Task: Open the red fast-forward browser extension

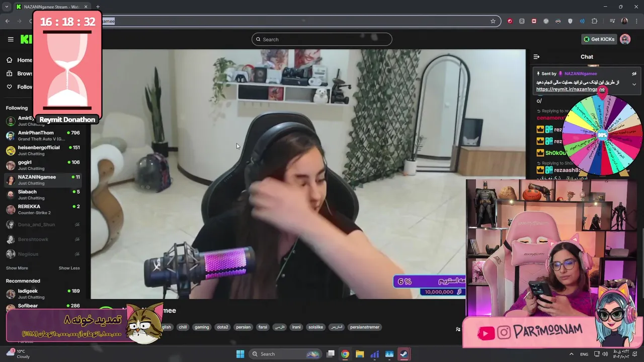Action: tap(534, 21)
